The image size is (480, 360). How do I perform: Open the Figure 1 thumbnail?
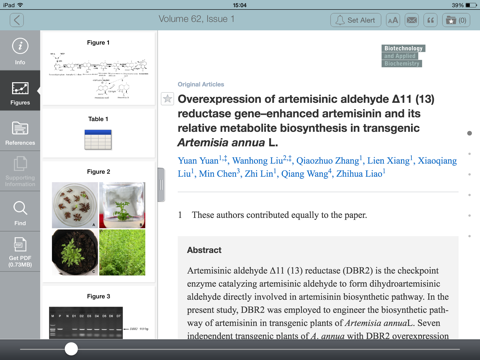pyautogui.click(x=98, y=70)
